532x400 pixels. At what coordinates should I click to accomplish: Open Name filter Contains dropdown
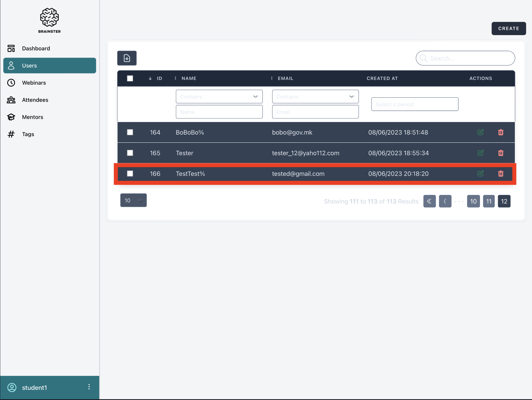coord(219,97)
